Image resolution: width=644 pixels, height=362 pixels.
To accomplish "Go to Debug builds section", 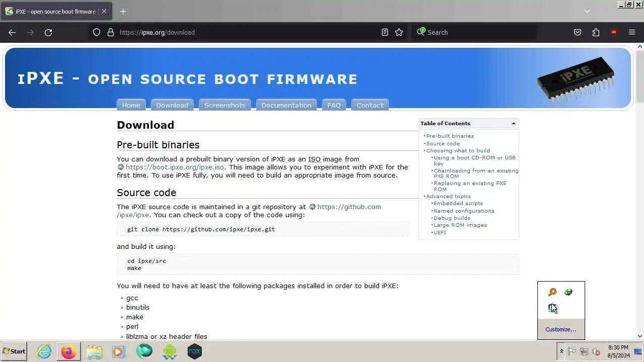I will point(452,218).
